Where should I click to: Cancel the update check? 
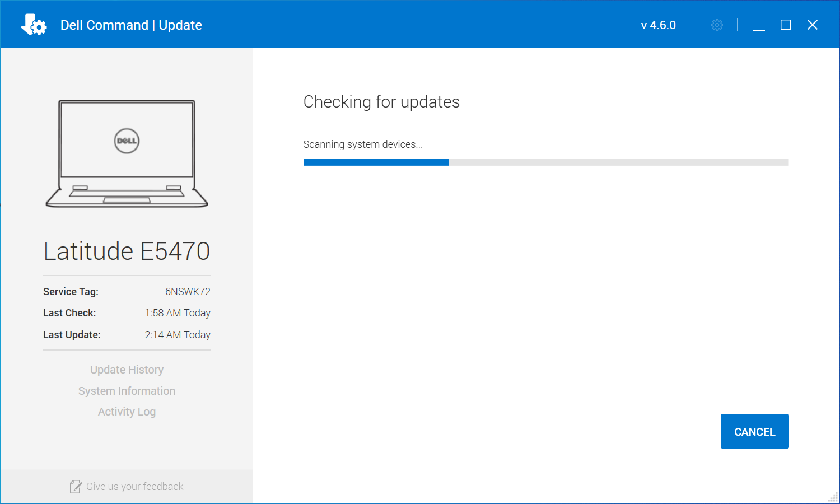point(754,431)
